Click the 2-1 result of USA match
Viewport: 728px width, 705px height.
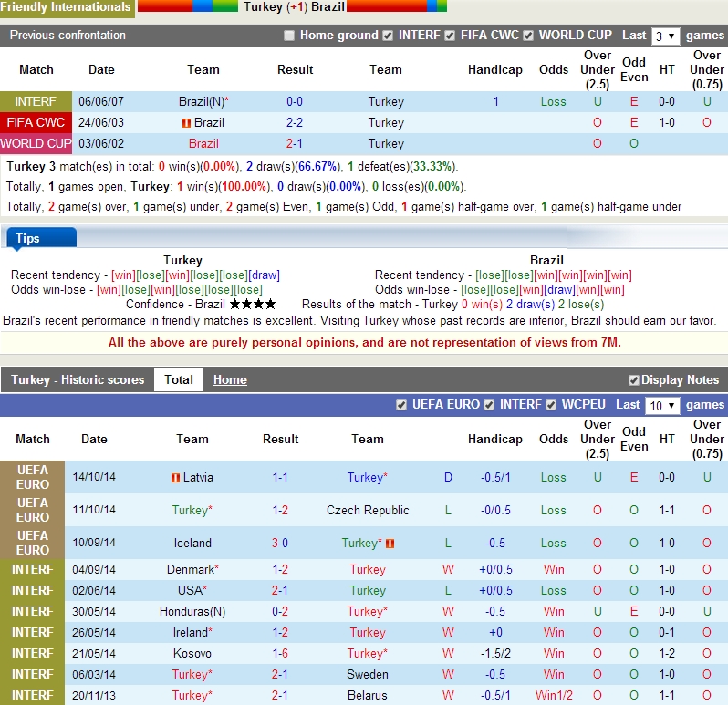280,590
